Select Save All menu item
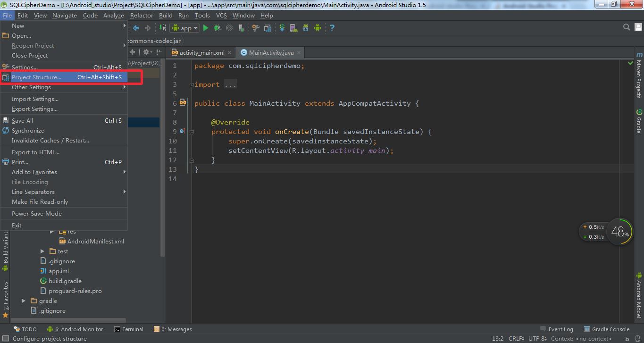644x343 pixels. pos(64,120)
